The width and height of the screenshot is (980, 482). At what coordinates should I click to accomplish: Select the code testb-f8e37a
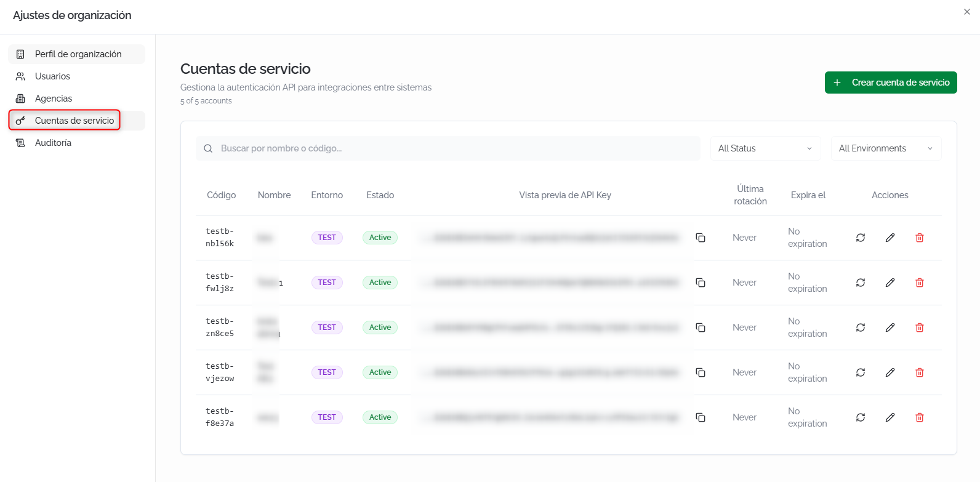coord(220,417)
